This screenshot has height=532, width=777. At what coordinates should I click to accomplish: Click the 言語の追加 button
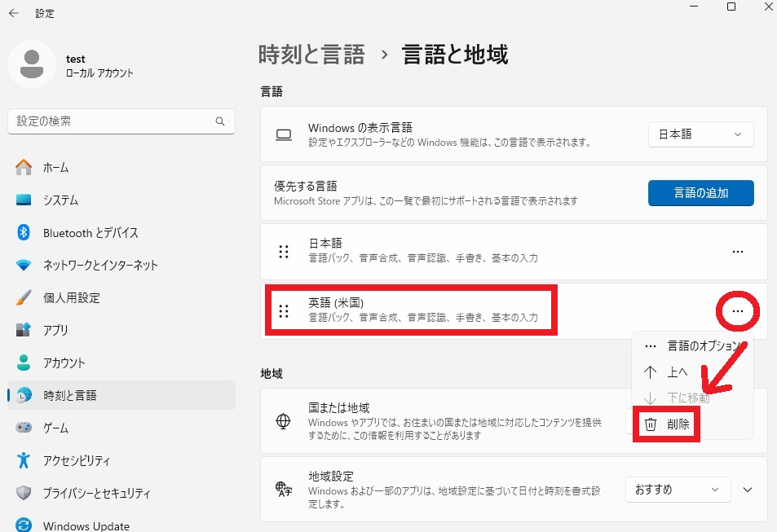click(700, 193)
